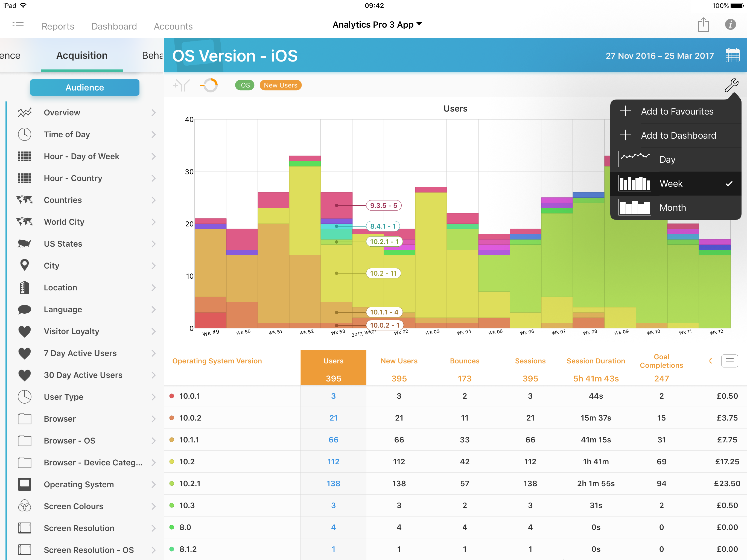Click the table columns options icon

(729, 361)
